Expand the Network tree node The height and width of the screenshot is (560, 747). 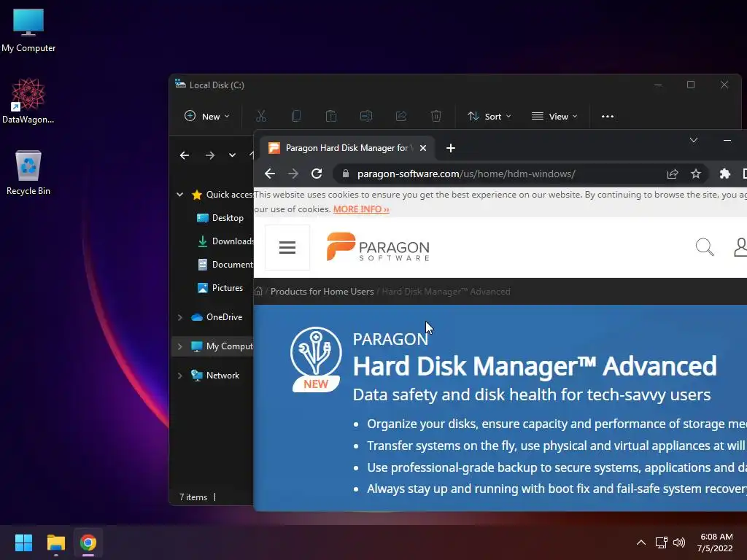pyautogui.click(x=179, y=376)
